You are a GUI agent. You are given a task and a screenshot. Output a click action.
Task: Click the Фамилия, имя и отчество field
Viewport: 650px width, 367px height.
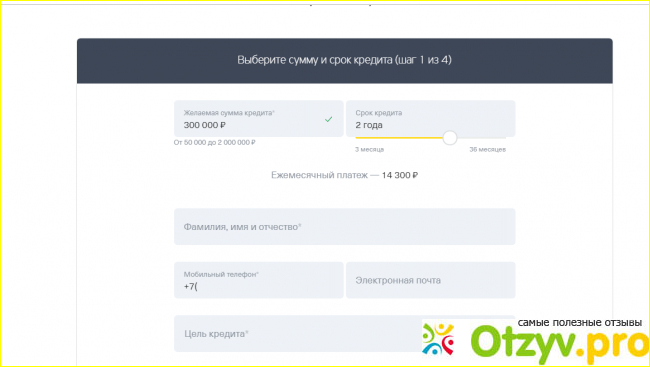pyautogui.click(x=344, y=227)
